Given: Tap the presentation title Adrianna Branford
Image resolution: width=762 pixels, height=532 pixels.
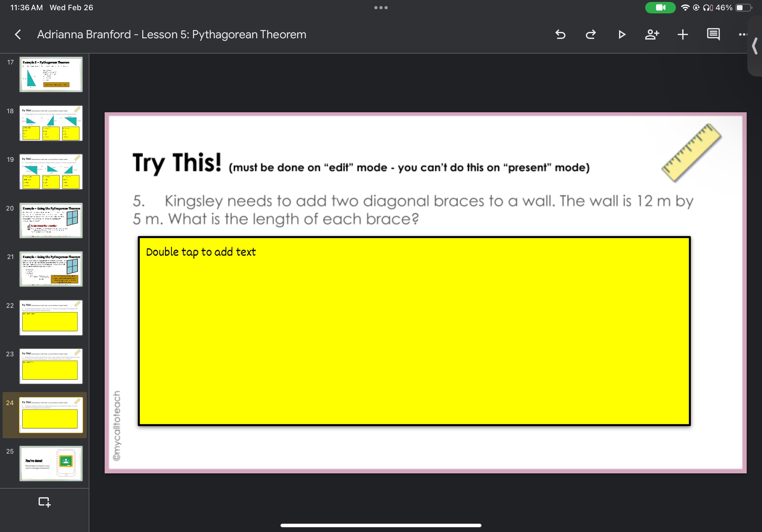Looking at the screenshot, I should point(172,34).
